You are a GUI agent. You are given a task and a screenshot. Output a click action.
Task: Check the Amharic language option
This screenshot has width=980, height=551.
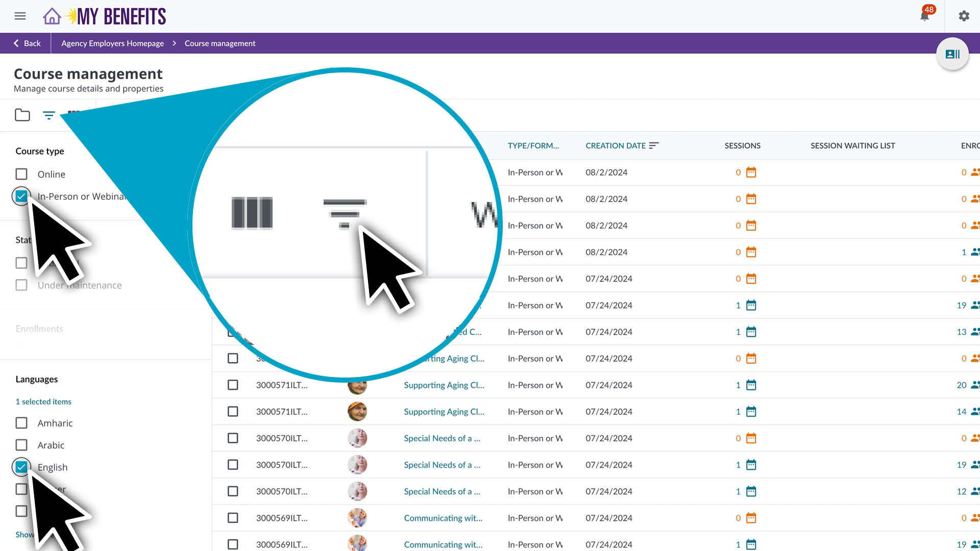point(21,423)
